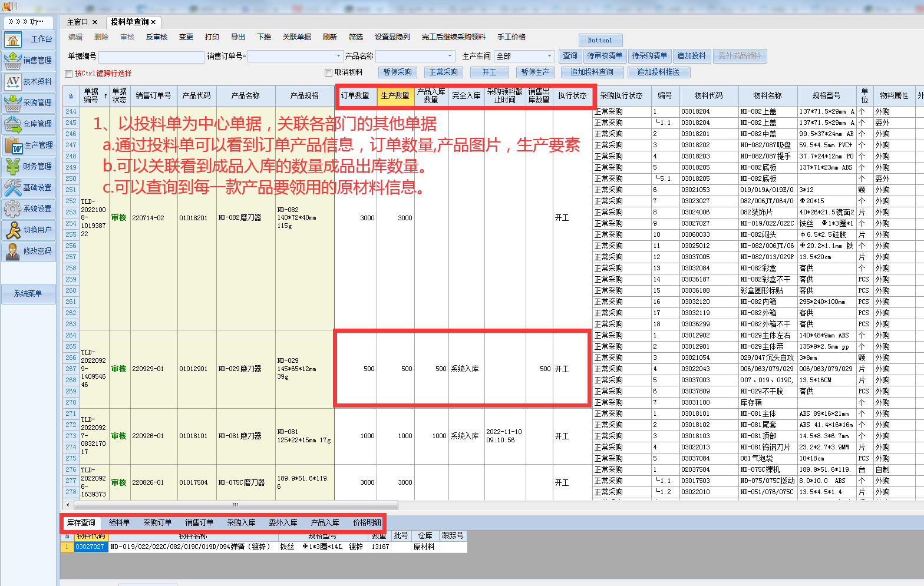Close the 主窗口 tab with X
Image resolution: width=924 pixels, height=586 pixels.
click(95, 22)
